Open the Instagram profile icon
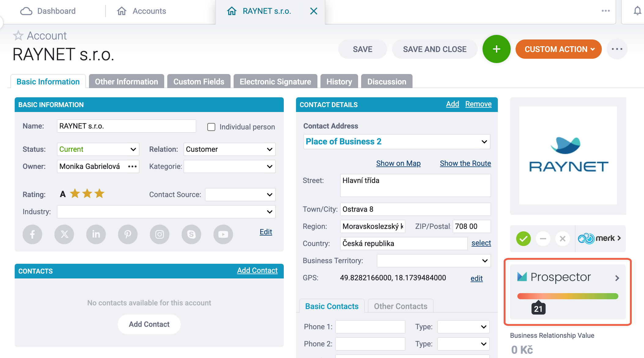Image resolution: width=644 pixels, height=358 pixels. [160, 234]
